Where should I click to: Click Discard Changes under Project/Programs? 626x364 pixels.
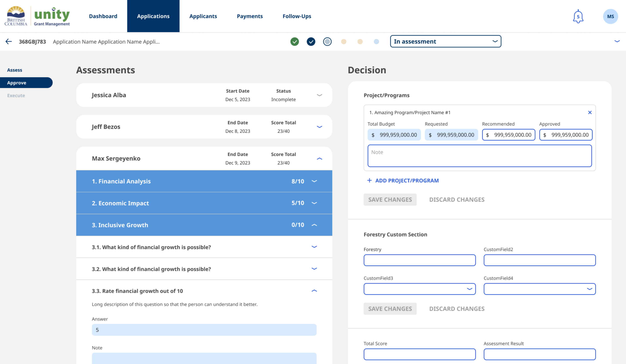(x=457, y=200)
